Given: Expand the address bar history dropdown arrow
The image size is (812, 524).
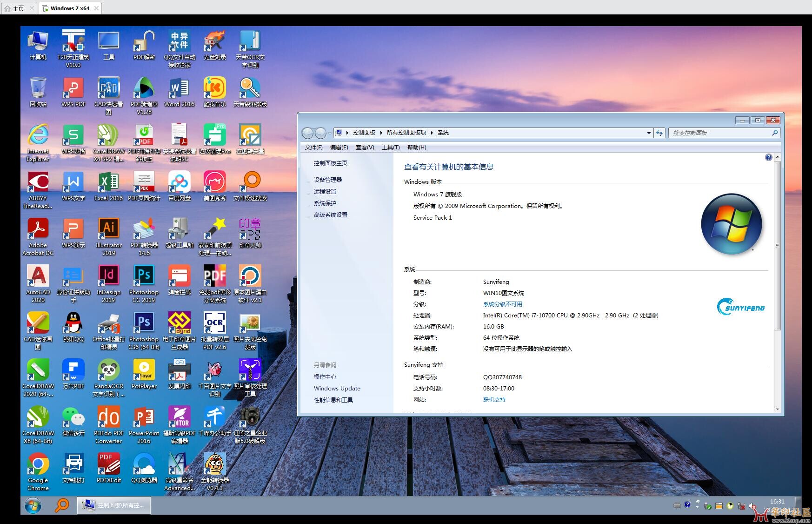Looking at the screenshot, I should [649, 133].
